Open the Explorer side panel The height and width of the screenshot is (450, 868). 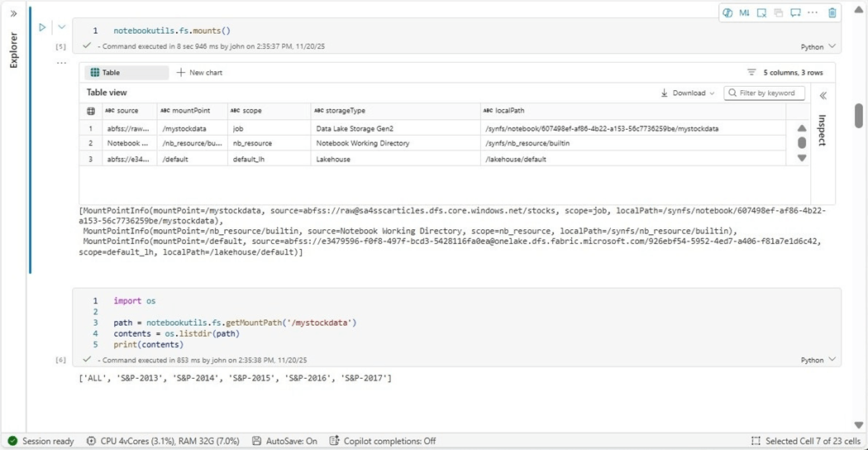pyautogui.click(x=13, y=50)
